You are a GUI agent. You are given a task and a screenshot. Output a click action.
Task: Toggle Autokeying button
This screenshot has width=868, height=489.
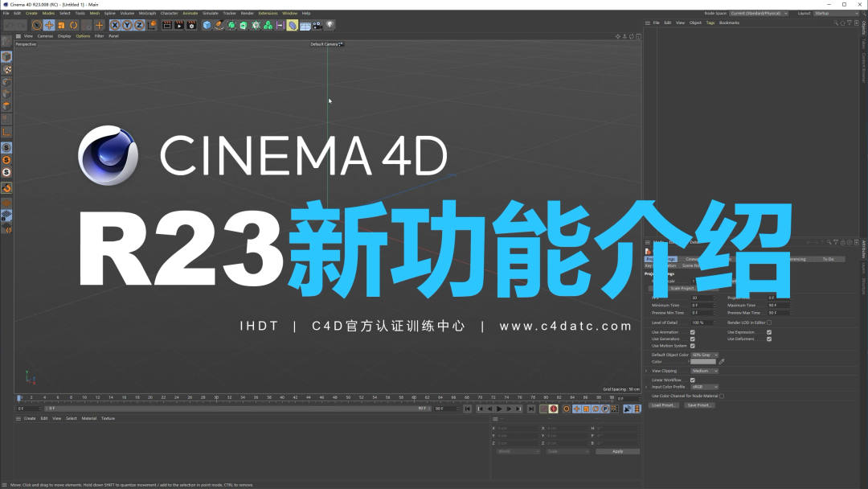pyautogui.click(x=554, y=409)
